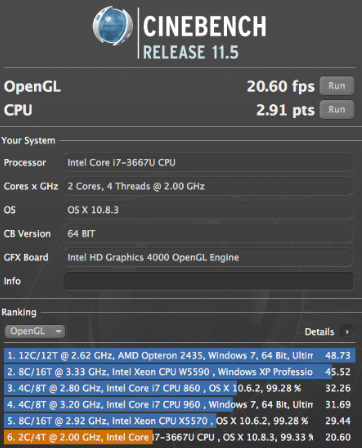Select the orange i7-3667U ranking entry
This screenshot has width=362, height=448.
pyautogui.click(x=180, y=437)
